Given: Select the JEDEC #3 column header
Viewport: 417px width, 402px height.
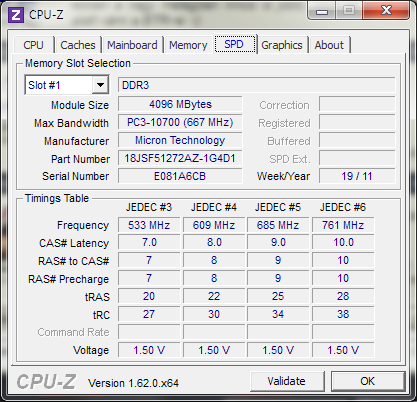Looking at the screenshot, I should click(149, 207).
